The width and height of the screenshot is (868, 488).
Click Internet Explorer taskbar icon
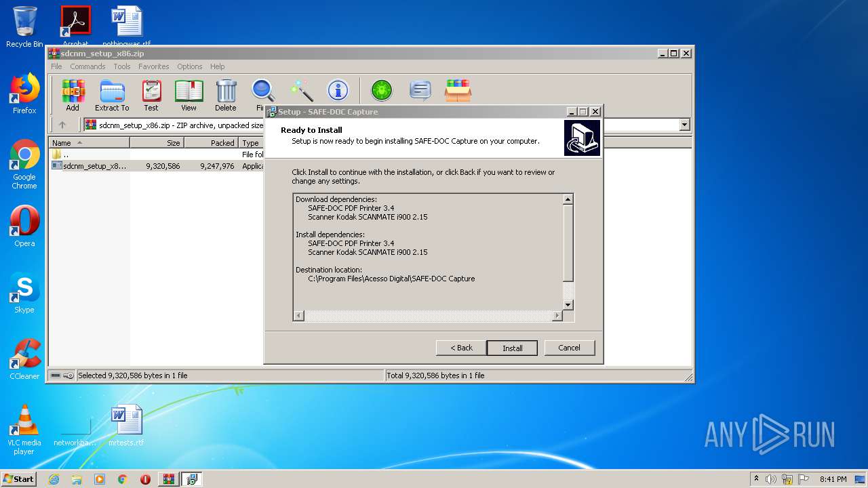pyautogui.click(x=54, y=479)
